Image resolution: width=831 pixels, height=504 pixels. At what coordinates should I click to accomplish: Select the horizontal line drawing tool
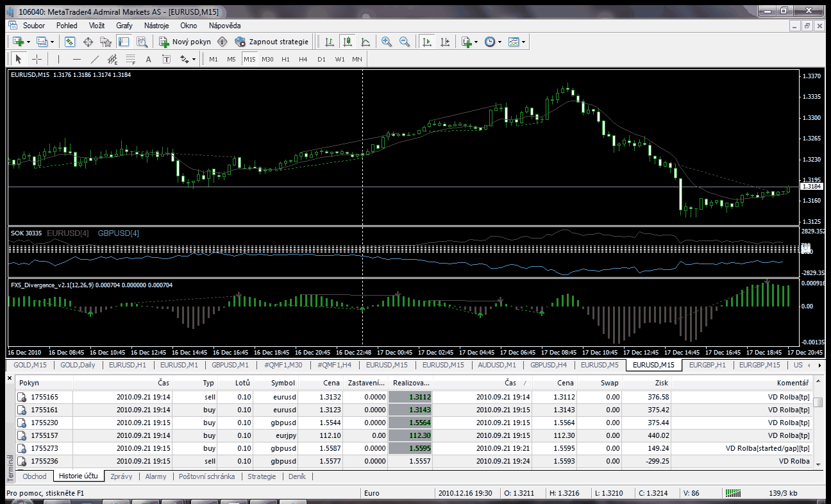(x=77, y=59)
